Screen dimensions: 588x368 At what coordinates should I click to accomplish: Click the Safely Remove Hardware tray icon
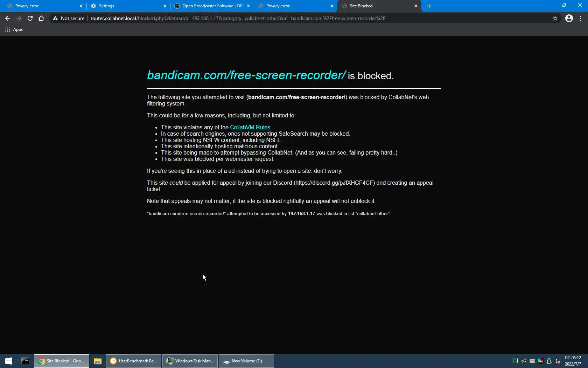click(549, 361)
